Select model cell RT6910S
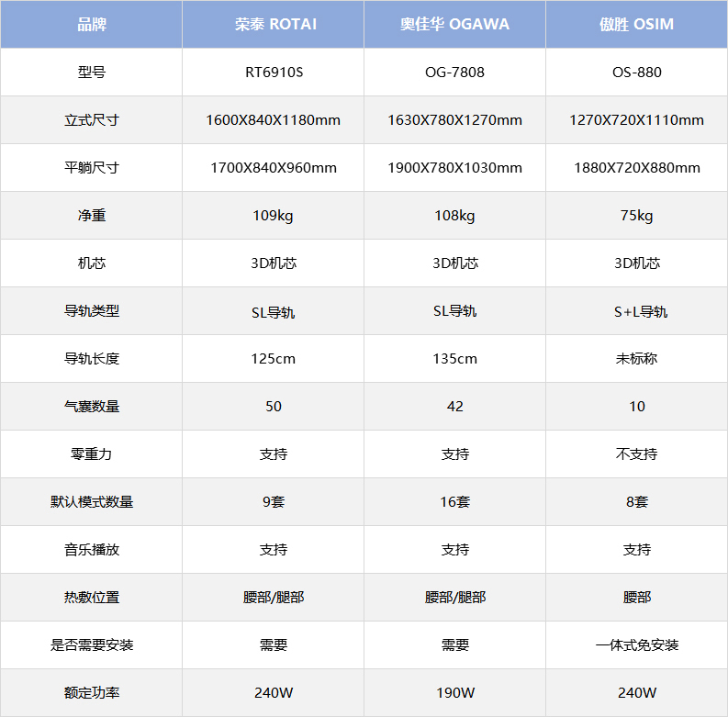 coord(273,73)
